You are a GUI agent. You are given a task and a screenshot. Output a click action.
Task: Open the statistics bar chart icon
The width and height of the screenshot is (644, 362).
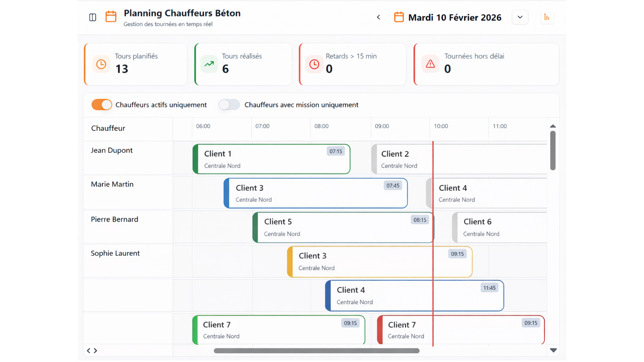[547, 17]
